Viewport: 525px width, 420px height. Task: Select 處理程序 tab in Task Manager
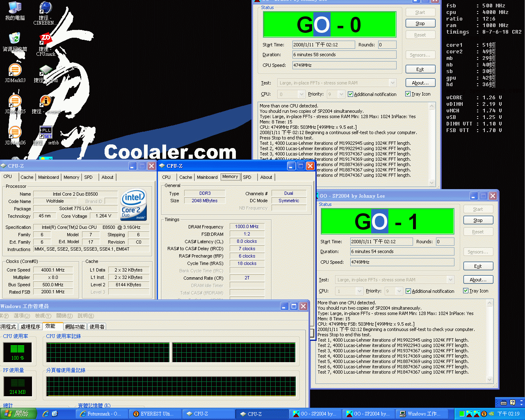tap(30, 326)
